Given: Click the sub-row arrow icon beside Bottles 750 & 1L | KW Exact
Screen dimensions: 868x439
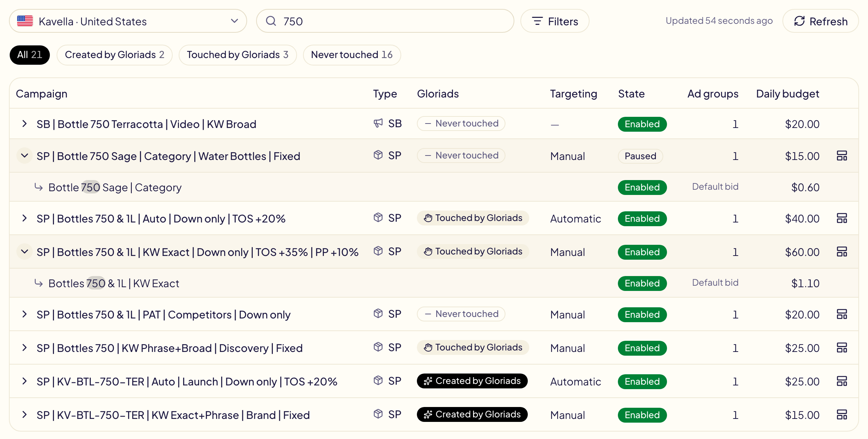Looking at the screenshot, I should point(38,283).
